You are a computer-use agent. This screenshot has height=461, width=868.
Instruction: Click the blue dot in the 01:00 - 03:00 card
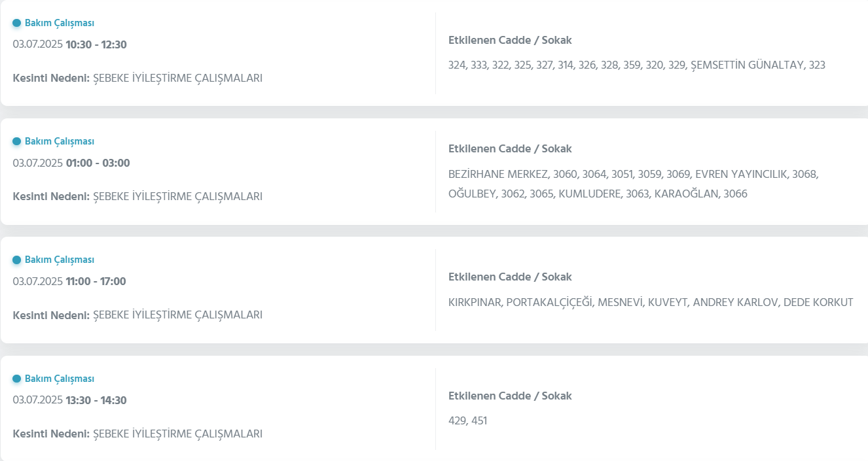tap(17, 142)
